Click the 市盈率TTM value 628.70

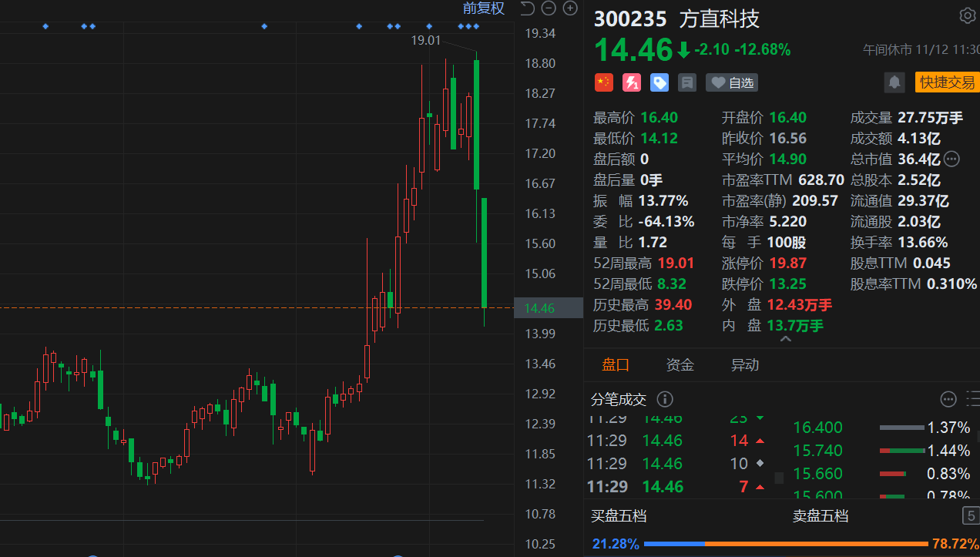[x=821, y=180]
